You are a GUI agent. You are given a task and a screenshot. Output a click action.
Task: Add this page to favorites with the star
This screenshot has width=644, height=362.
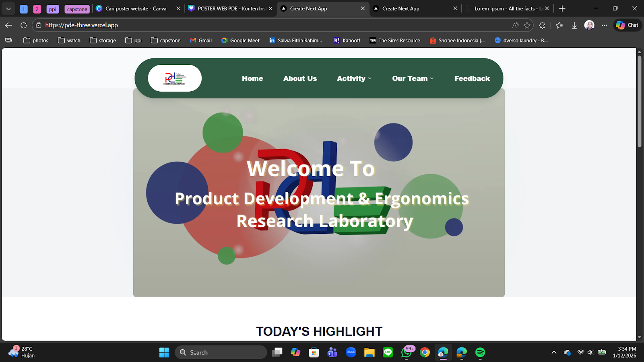[x=527, y=25]
